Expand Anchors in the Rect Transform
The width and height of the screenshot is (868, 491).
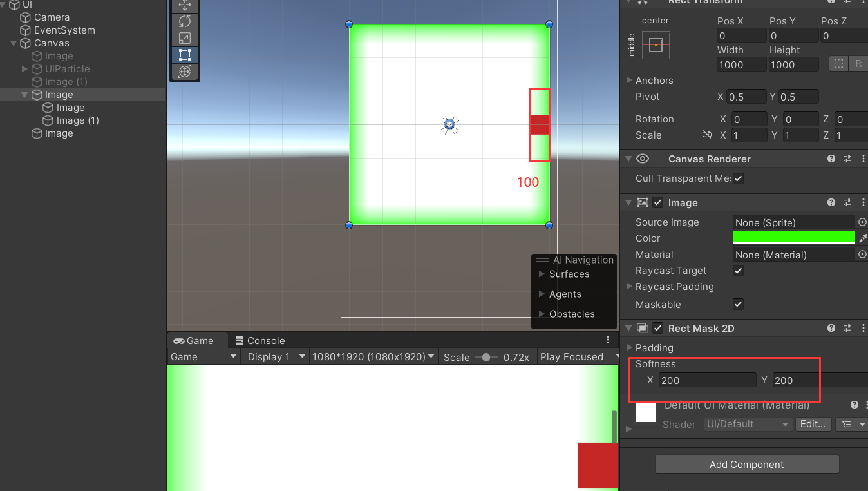pyautogui.click(x=630, y=80)
